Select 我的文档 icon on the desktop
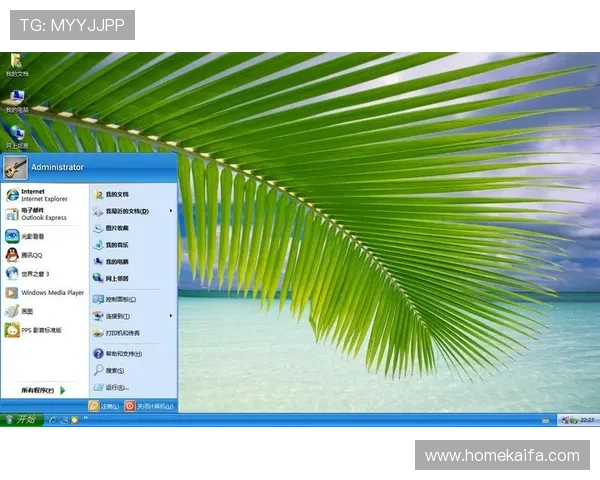 click(16, 66)
